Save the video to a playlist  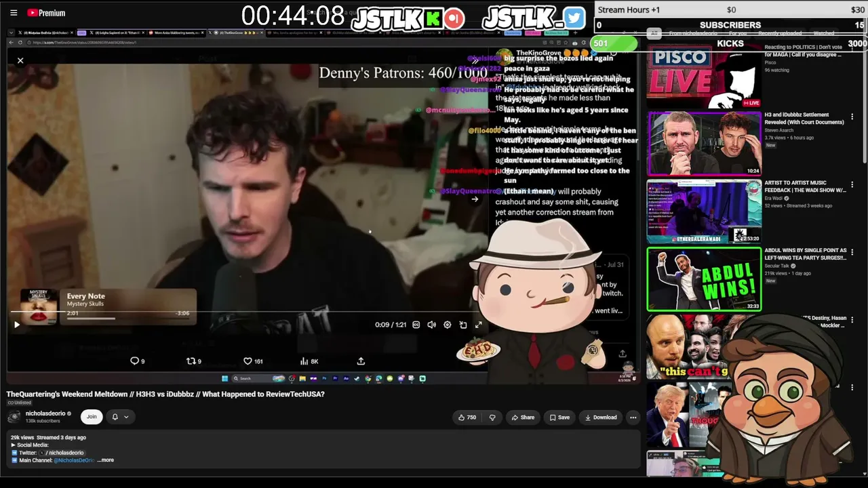(559, 418)
